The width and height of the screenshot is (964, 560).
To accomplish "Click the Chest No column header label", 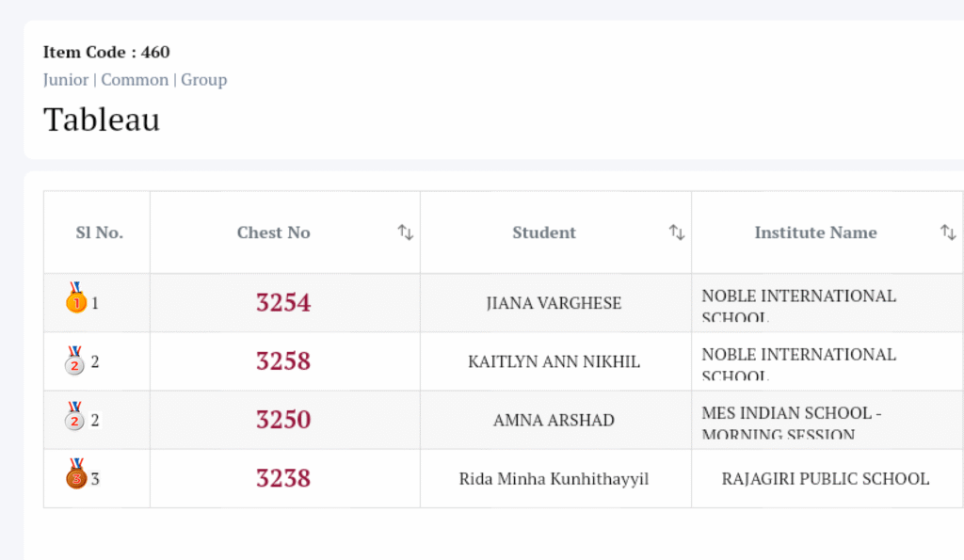I will 273,232.
